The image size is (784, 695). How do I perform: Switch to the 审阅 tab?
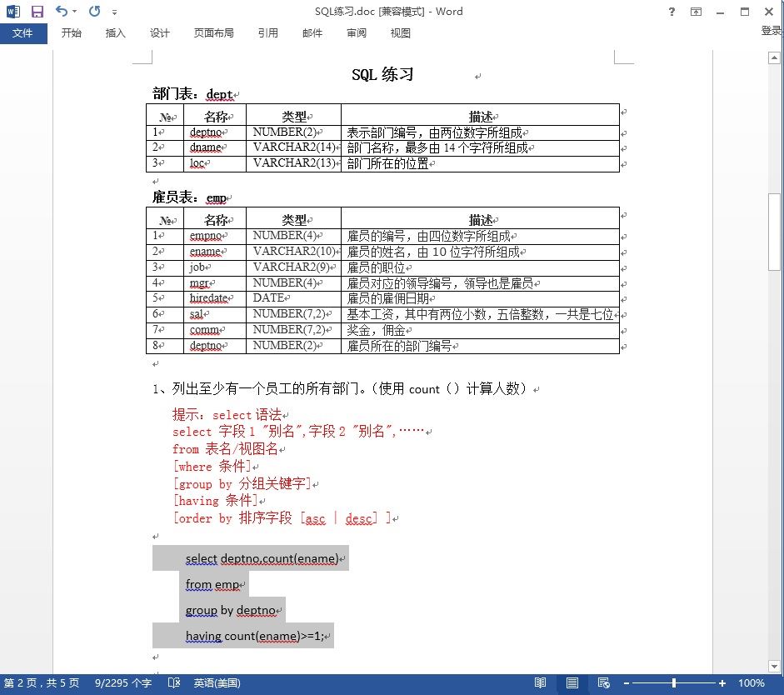pyautogui.click(x=357, y=33)
